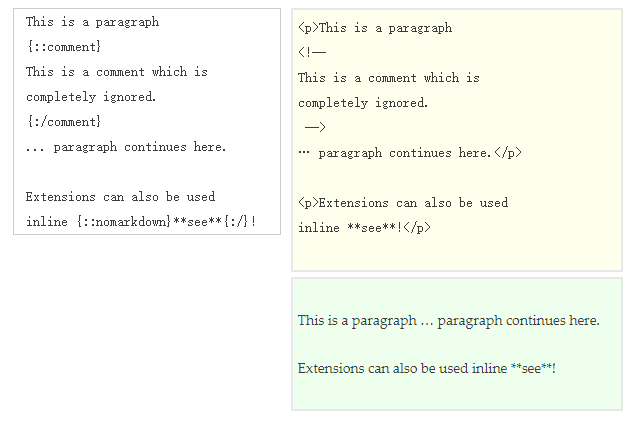This screenshot has width=636, height=422.
Task: Click 'completely ignored.' in the HTML output
Action: click(x=363, y=103)
